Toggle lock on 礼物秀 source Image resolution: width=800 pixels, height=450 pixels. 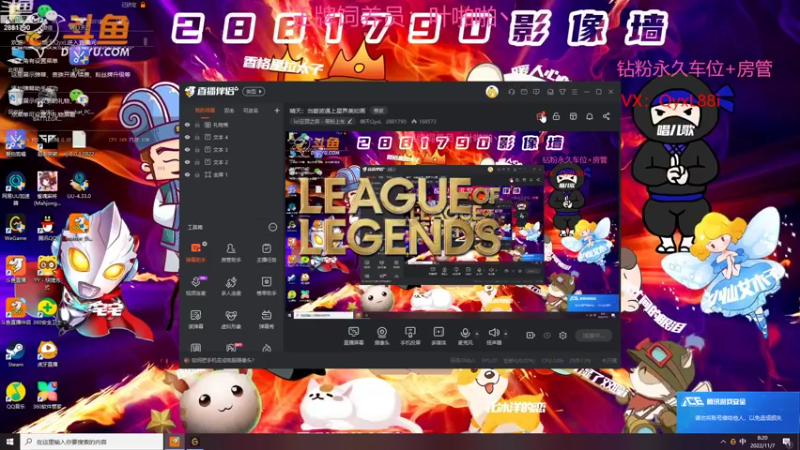[197, 124]
